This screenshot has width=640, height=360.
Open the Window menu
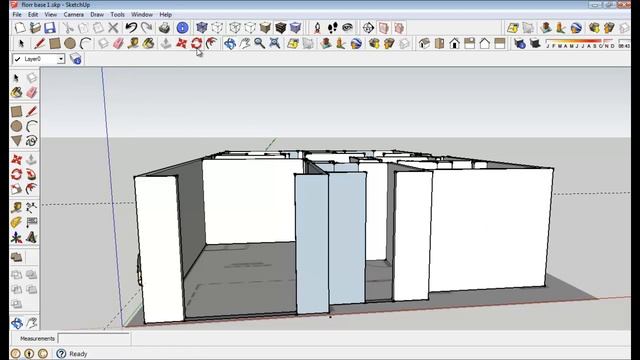pos(142,14)
